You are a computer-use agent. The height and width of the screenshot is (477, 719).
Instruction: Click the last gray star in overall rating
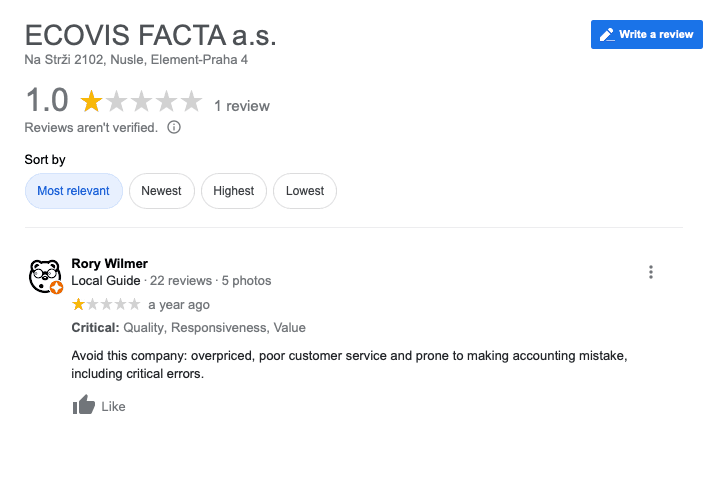click(x=192, y=101)
